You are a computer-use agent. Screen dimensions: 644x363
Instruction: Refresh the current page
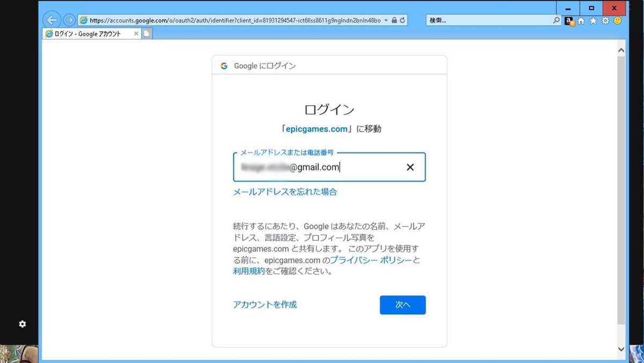click(x=403, y=20)
